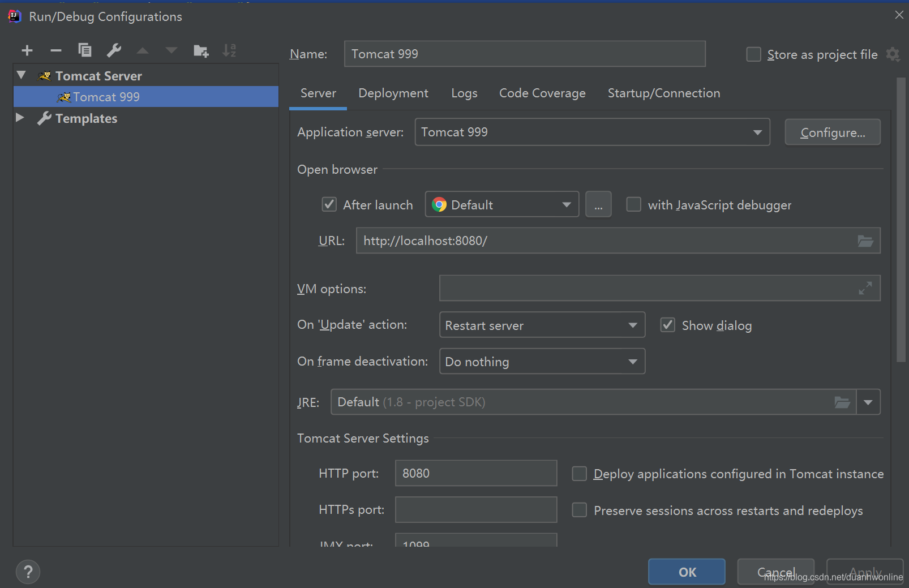This screenshot has width=909, height=588.
Task: Enable Store as project file
Action: click(753, 54)
